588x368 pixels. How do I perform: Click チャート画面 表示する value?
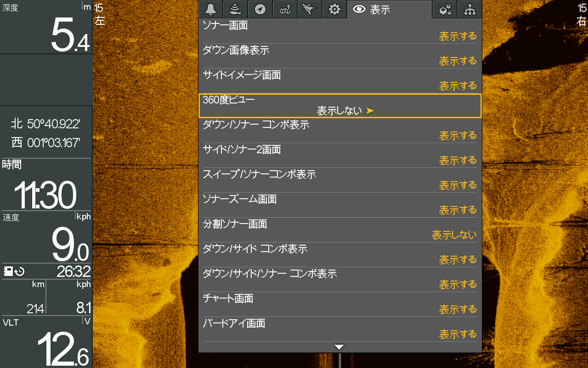pos(458,310)
